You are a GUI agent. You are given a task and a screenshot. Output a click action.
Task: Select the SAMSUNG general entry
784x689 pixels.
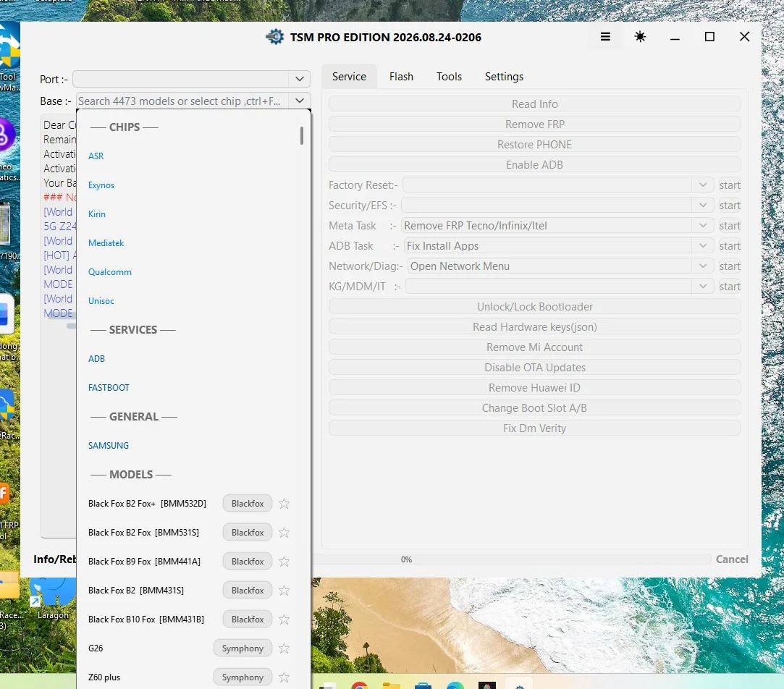coord(109,446)
